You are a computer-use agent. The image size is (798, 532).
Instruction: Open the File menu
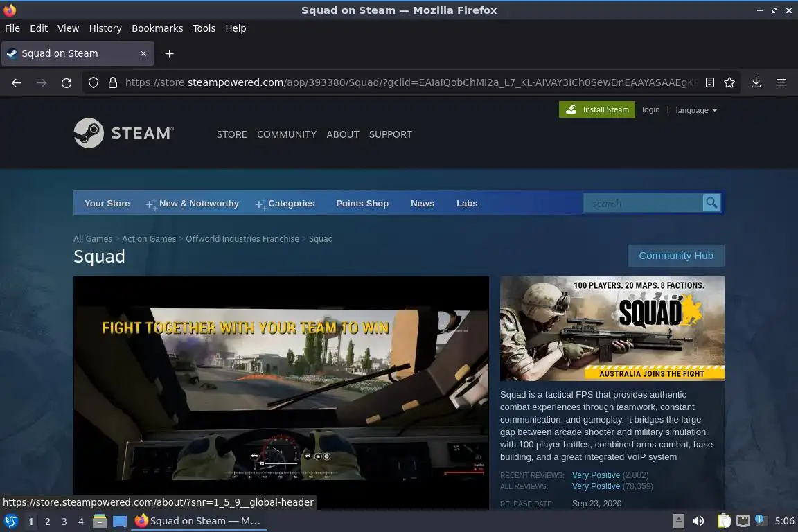(x=12, y=28)
